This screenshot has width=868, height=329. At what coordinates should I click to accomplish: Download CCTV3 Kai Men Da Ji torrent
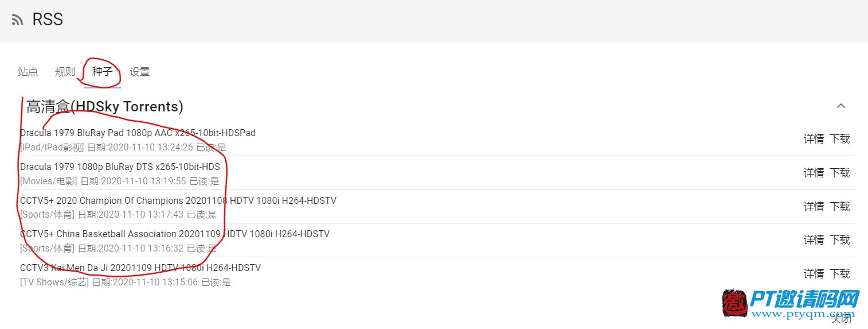coord(840,274)
